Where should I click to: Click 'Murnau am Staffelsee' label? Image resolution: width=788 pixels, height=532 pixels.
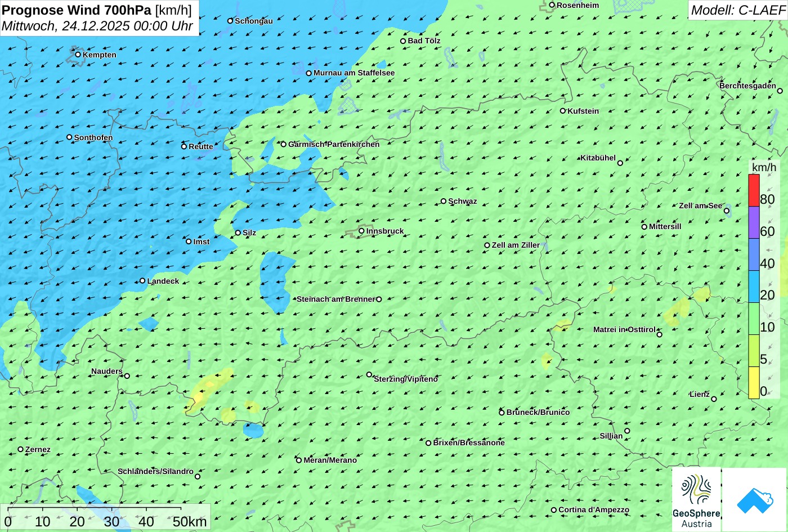pos(354,73)
